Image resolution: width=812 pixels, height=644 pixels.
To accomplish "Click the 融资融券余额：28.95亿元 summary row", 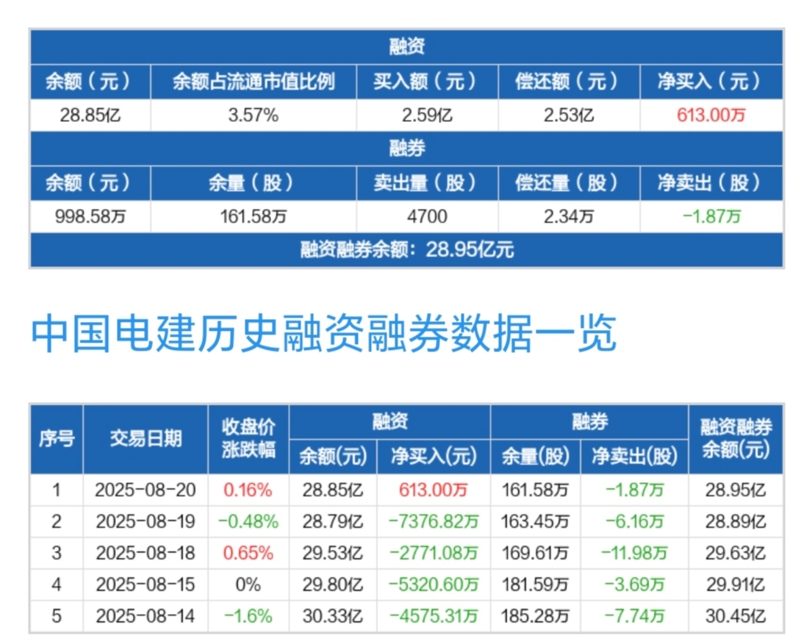I will [406, 250].
